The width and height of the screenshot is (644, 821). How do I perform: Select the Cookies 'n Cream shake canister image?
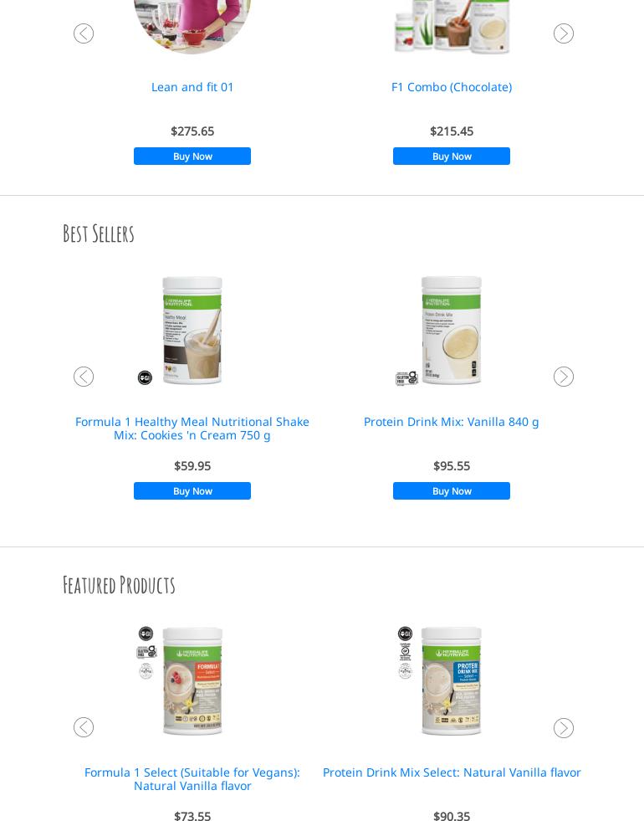click(192, 331)
